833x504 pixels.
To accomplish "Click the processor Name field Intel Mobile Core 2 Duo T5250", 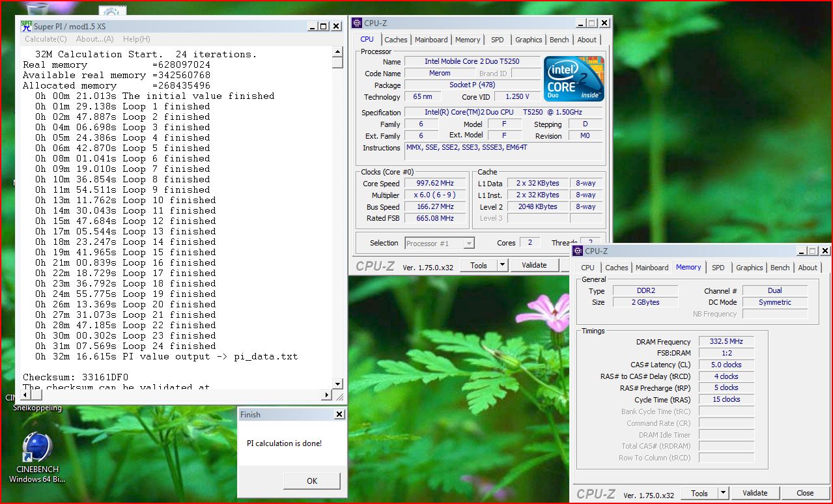I will point(472,61).
